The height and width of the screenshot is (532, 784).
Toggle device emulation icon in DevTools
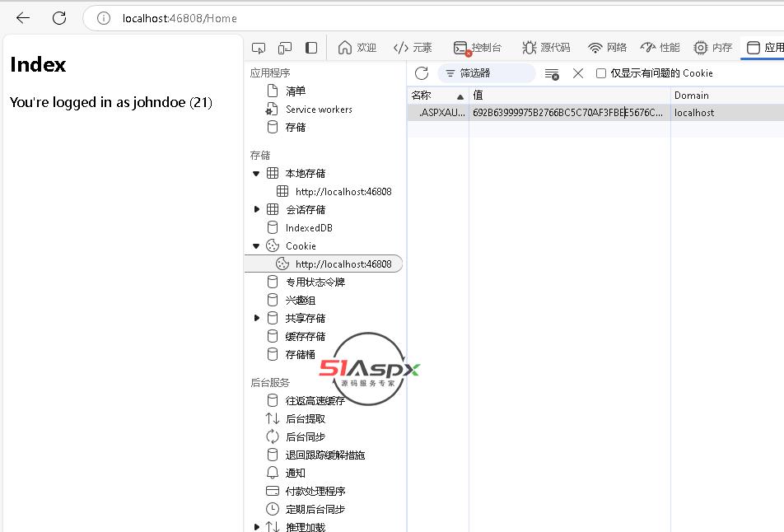pyautogui.click(x=284, y=48)
